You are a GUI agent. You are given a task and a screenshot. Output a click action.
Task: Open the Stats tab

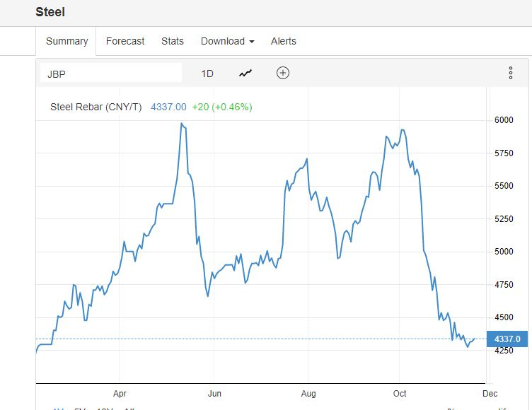click(x=173, y=41)
